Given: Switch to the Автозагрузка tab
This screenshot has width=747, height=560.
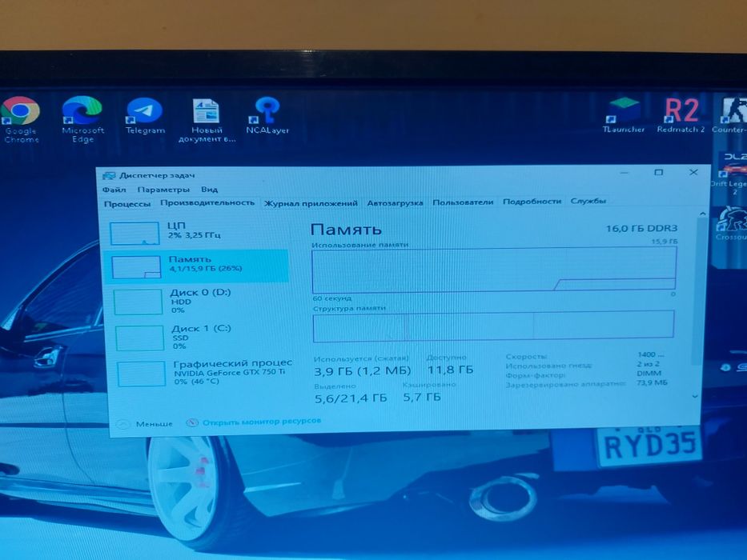Looking at the screenshot, I should 395,203.
